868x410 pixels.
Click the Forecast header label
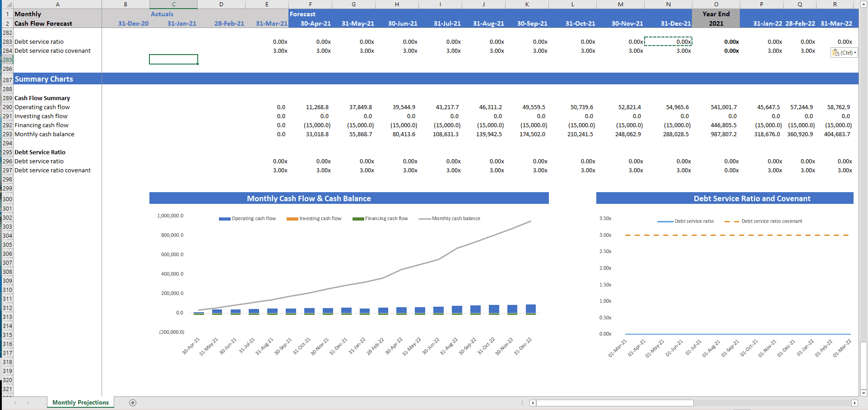point(302,14)
